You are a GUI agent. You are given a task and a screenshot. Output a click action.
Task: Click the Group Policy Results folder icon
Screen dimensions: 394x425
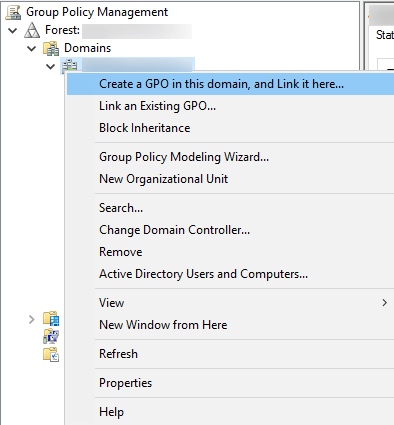click(x=51, y=354)
